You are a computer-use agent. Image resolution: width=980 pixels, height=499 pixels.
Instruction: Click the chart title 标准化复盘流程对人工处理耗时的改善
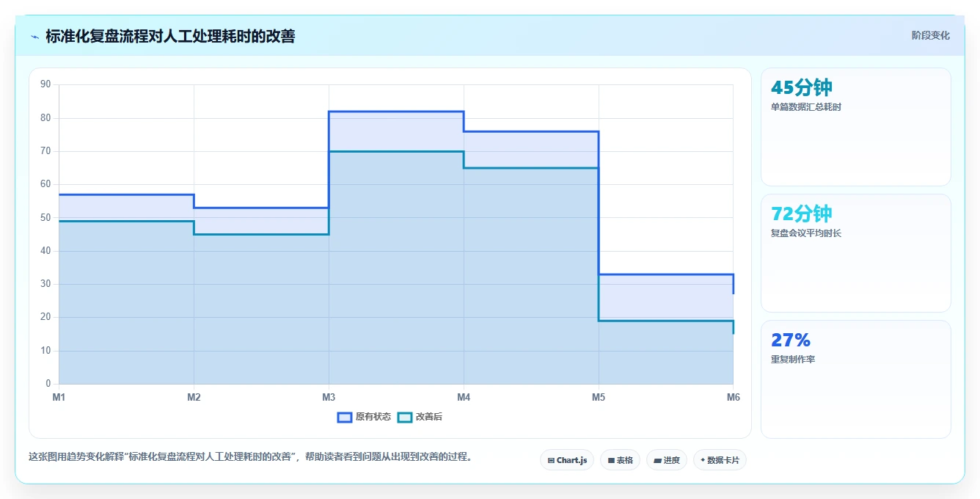coord(170,36)
